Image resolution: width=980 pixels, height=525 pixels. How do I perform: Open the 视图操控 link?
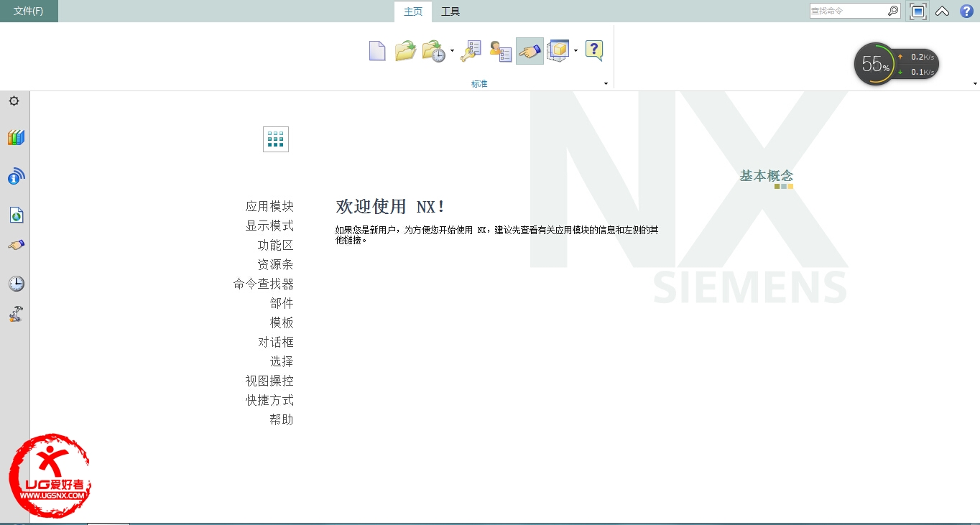(x=269, y=381)
